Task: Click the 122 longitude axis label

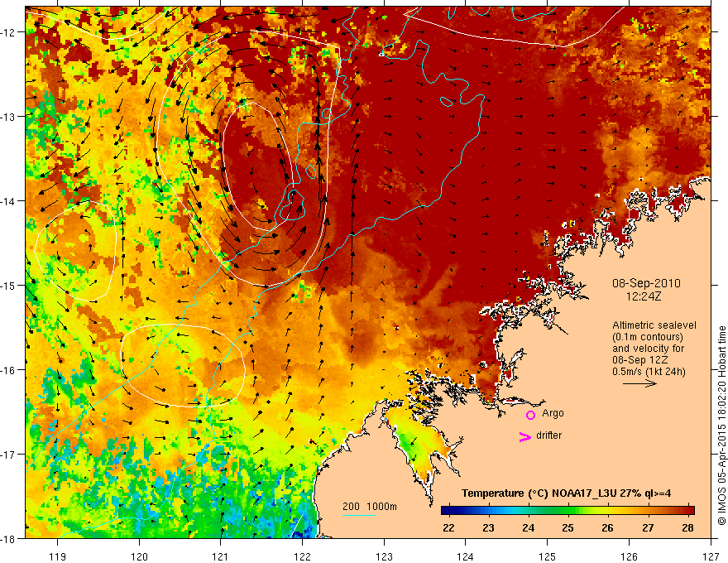Action: (302, 556)
